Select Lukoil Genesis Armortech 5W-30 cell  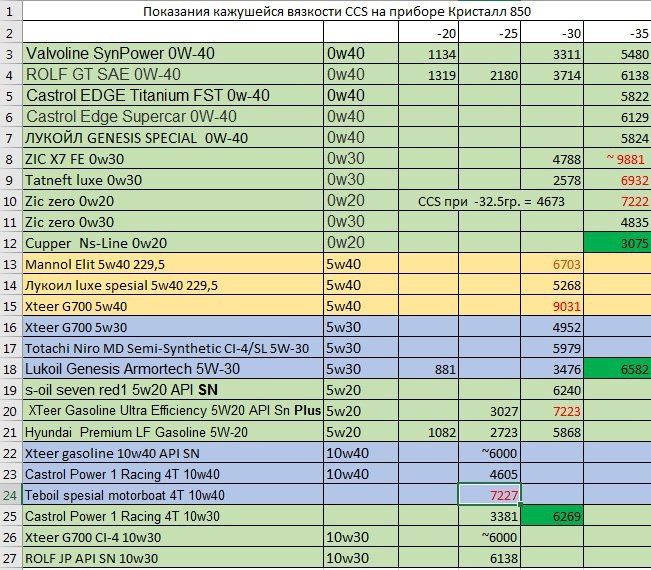pos(173,369)
